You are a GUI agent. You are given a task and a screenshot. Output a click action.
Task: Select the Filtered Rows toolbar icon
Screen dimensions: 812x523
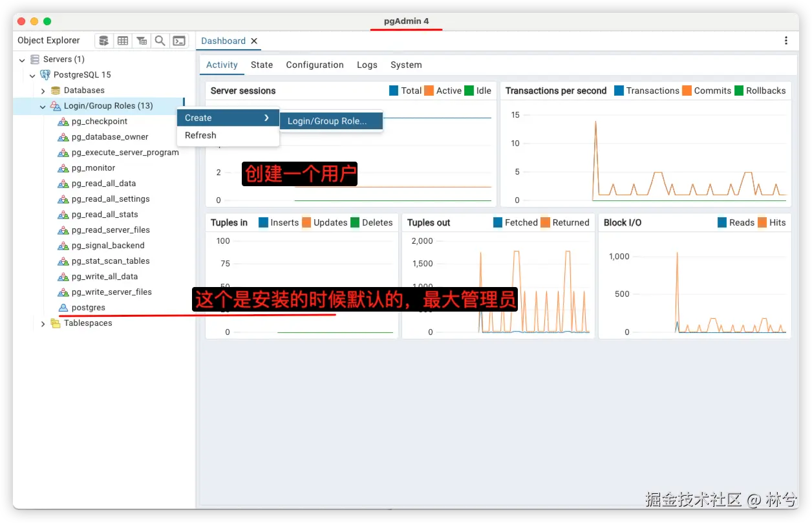[142, 41]
